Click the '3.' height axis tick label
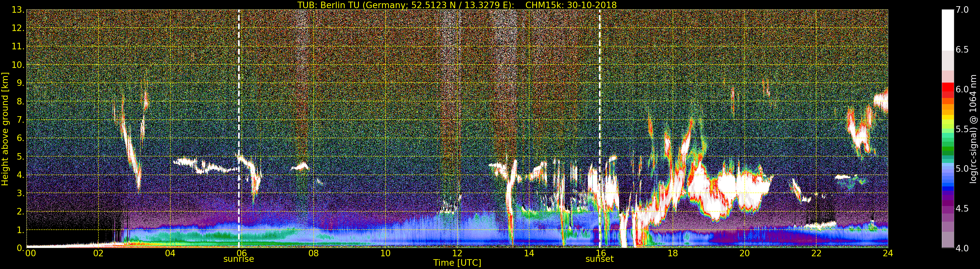Image resolution: width=980 pixels, height=269 pixels. tap(20, 193)
